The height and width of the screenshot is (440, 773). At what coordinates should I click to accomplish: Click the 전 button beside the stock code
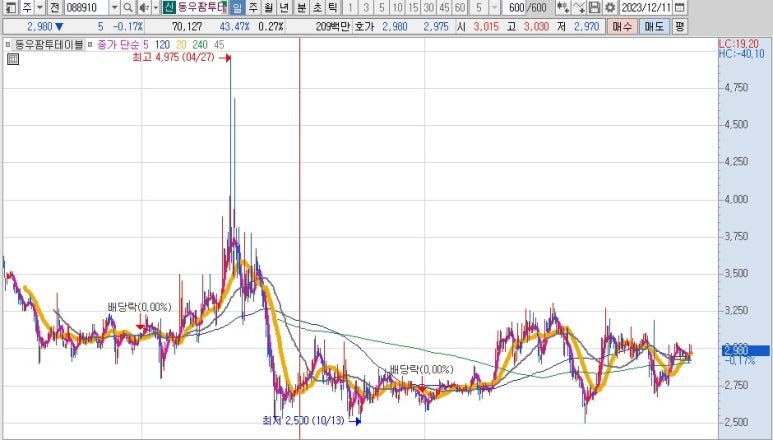click(x=55, y=7)
